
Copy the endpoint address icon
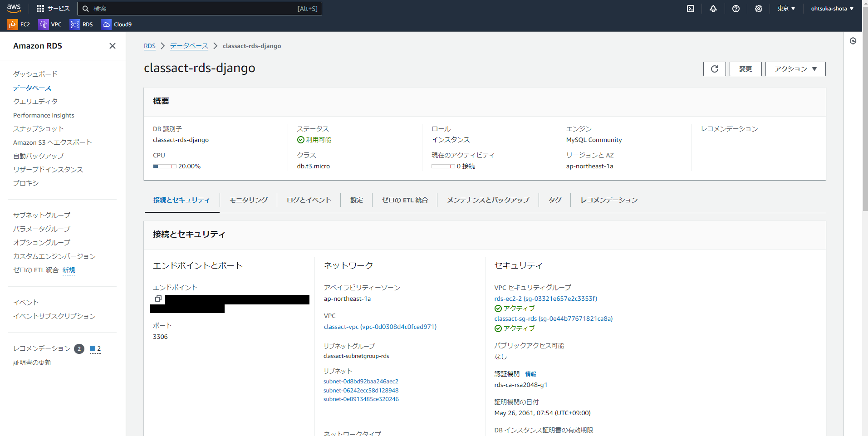tap(158, 299)
